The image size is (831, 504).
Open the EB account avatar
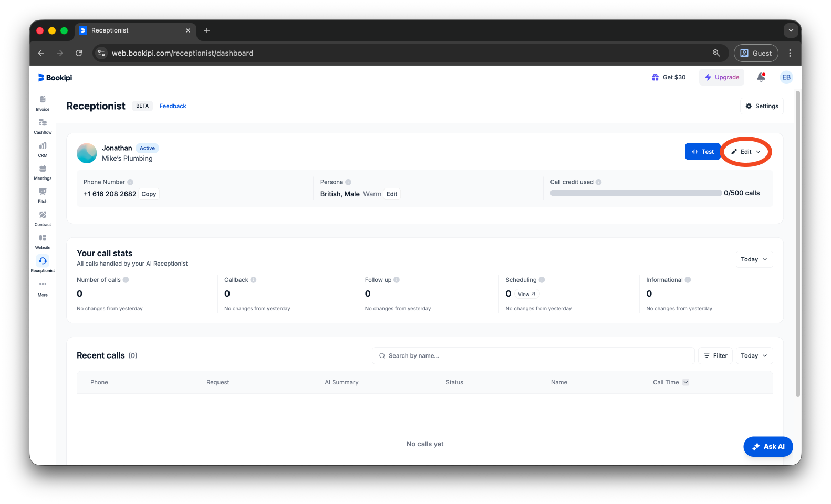click(786, 77)
